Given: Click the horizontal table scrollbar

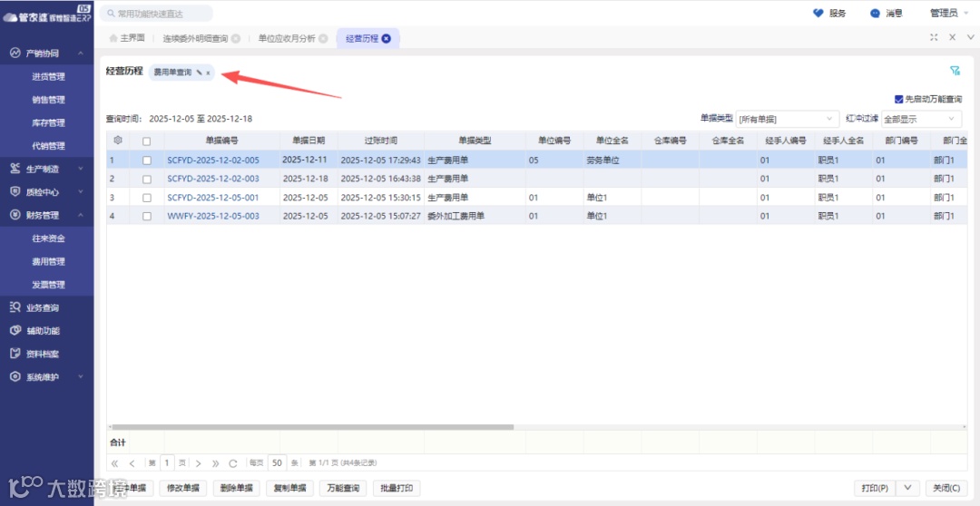Looking at the screenshot, I should [x=312, y=427].
